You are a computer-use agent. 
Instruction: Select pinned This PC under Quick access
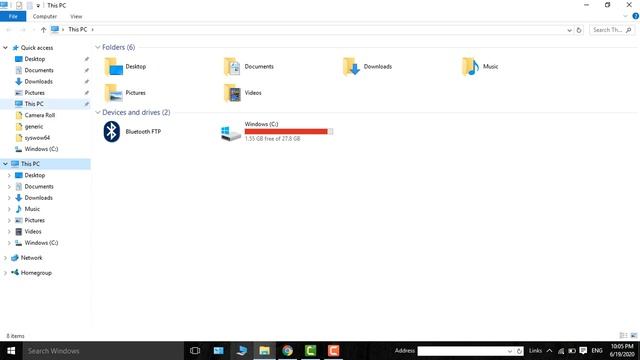point(34,104)
